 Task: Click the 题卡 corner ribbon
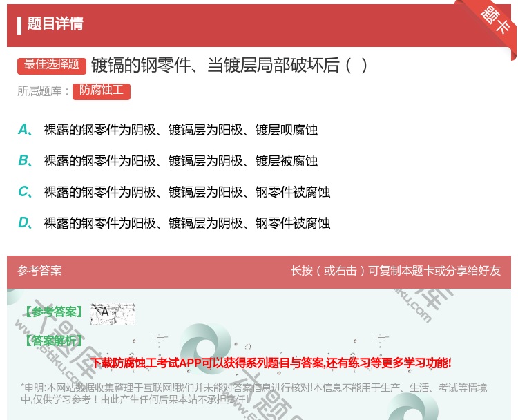point(495,21)
